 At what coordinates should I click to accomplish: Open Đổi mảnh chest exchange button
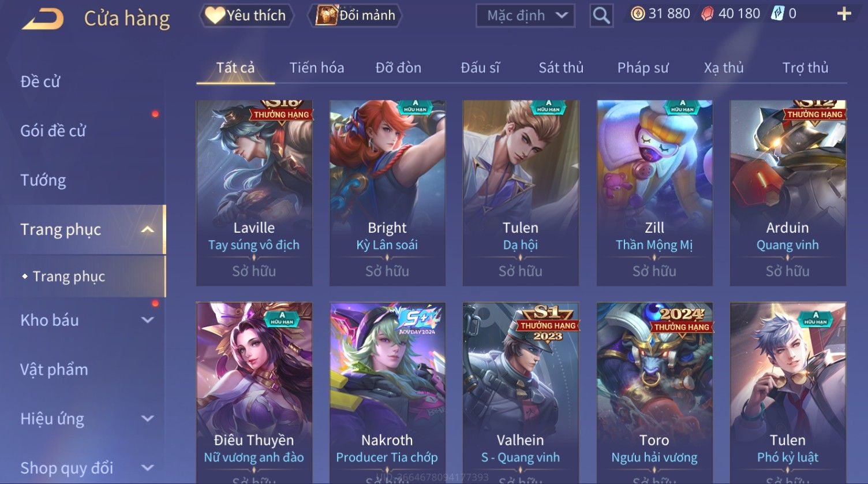tap(355, 16)
